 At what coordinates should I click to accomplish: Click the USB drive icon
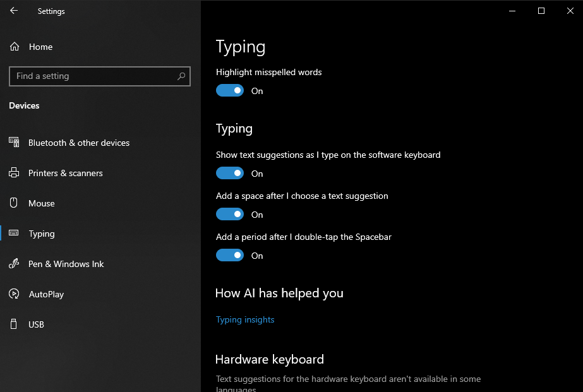[14, 324]
